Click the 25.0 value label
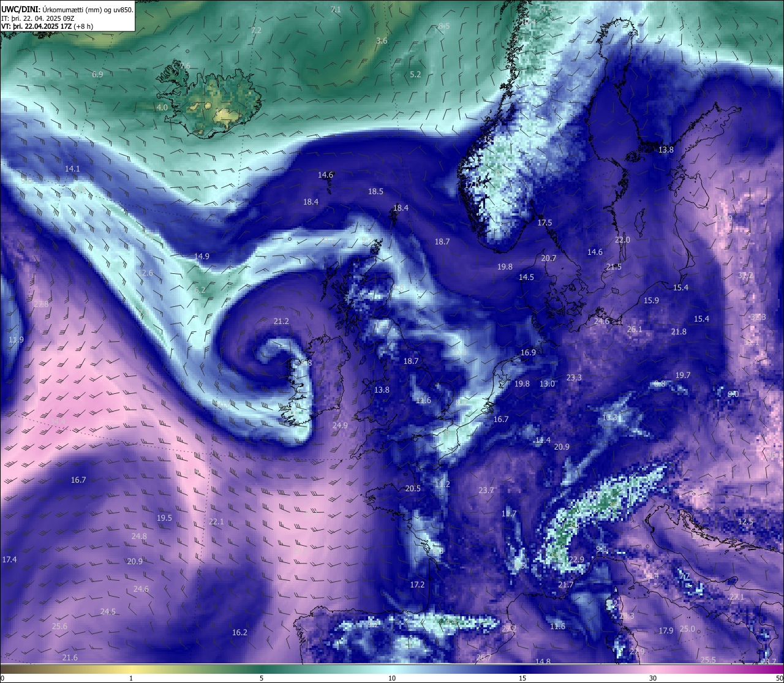This screenshot has height=683, width=784. [687, 629]
